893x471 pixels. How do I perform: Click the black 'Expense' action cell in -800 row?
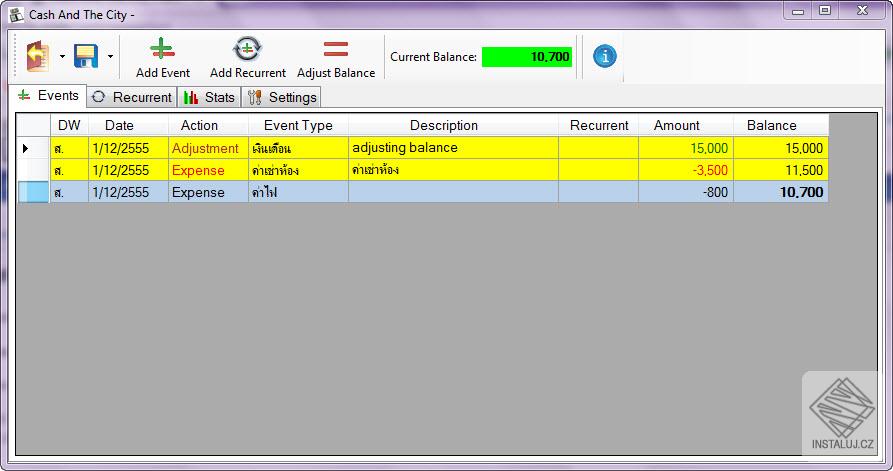pyautogui.click(x=208, y=192)
